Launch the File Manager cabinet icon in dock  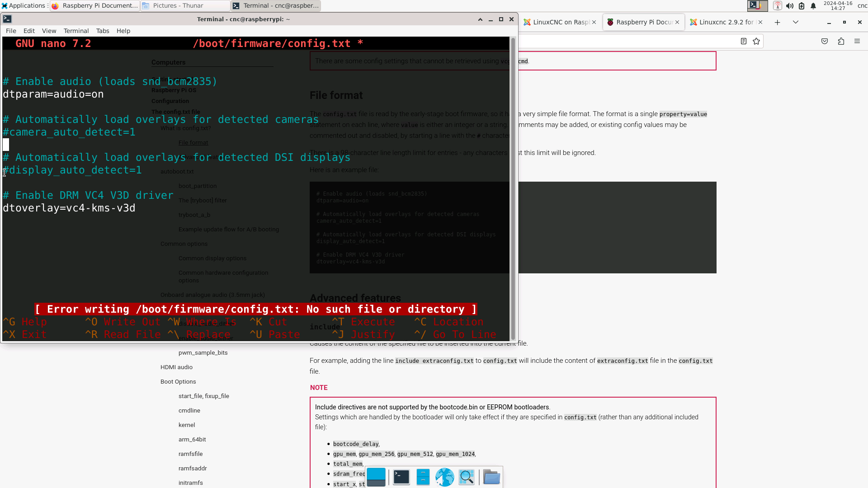click(x=423, y=477)
